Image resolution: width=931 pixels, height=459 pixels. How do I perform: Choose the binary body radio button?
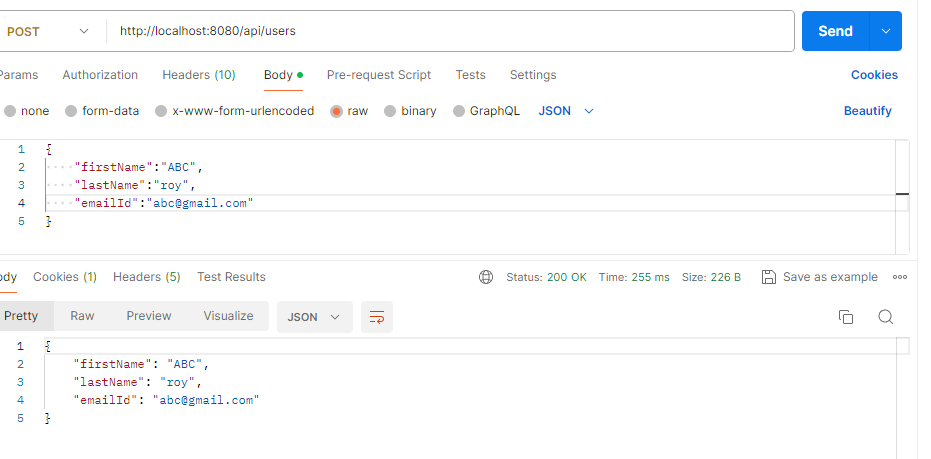390,111
